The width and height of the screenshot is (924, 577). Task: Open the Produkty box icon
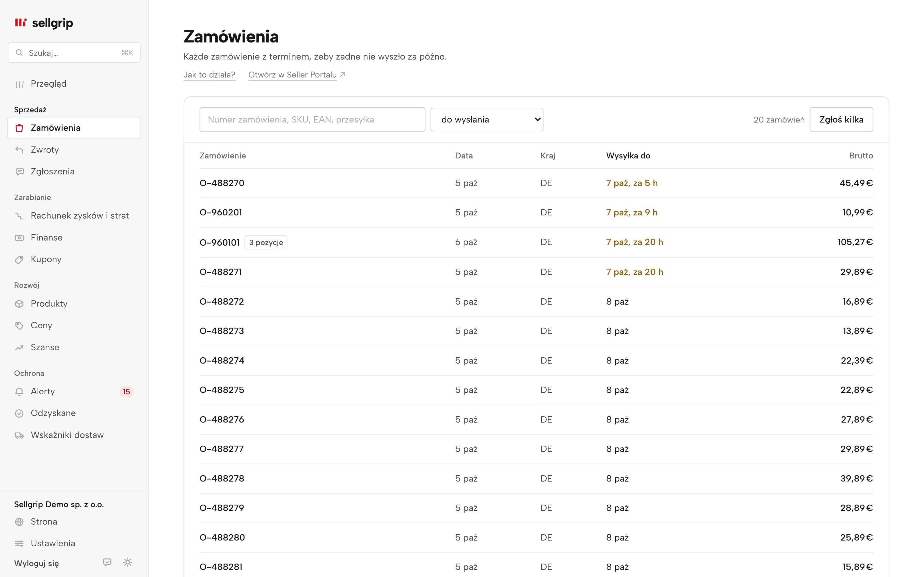[19, 304]
